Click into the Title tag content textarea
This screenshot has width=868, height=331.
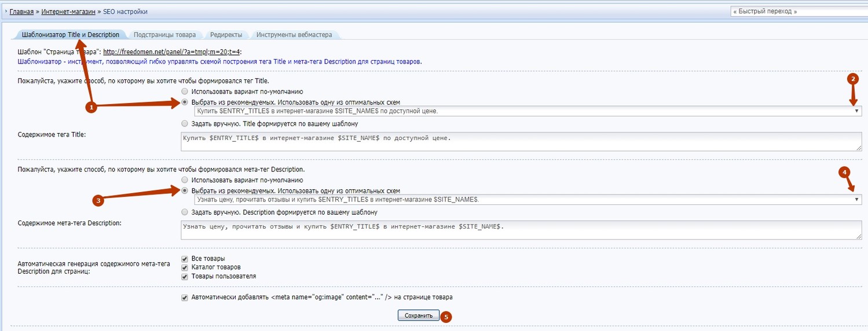(521, 142)
